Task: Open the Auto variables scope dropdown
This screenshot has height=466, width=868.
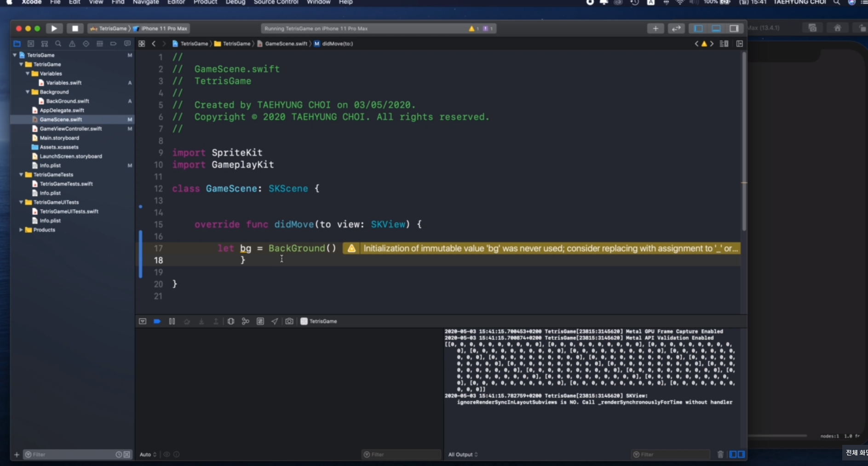Action: (x=148, y=455)
